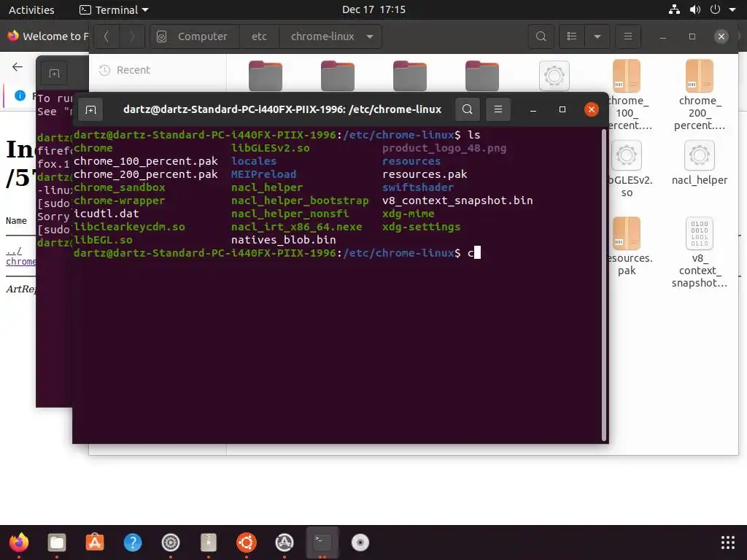This screenshot has width=747, height=560.
Task: Go forward in Files navigation
Action: click(x=132, y=36)
